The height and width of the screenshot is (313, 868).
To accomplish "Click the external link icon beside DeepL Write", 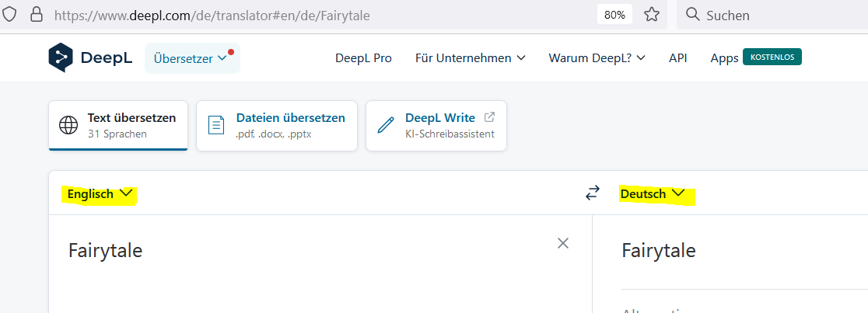I will [489, 117].
